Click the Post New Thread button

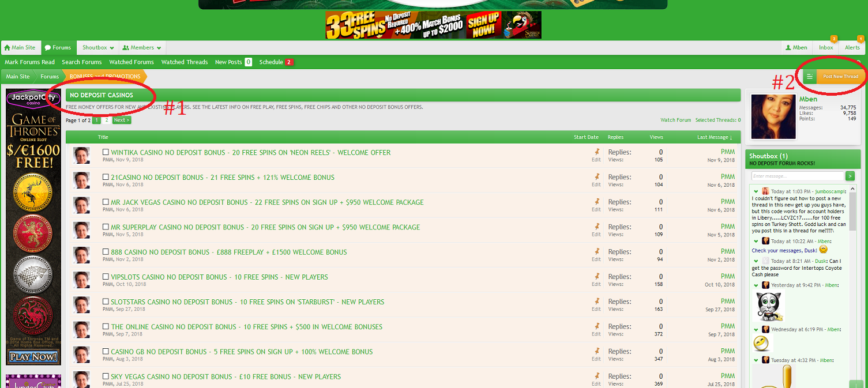point(840,76)
